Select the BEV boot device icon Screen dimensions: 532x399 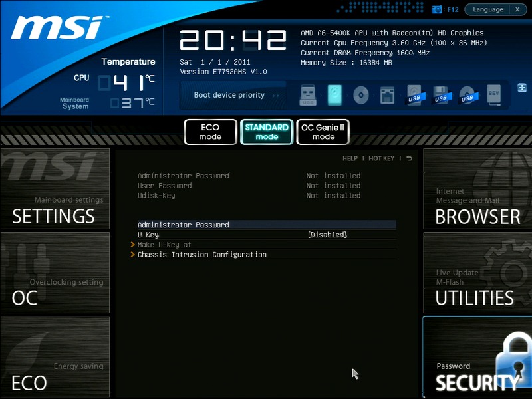click(493, 96)
